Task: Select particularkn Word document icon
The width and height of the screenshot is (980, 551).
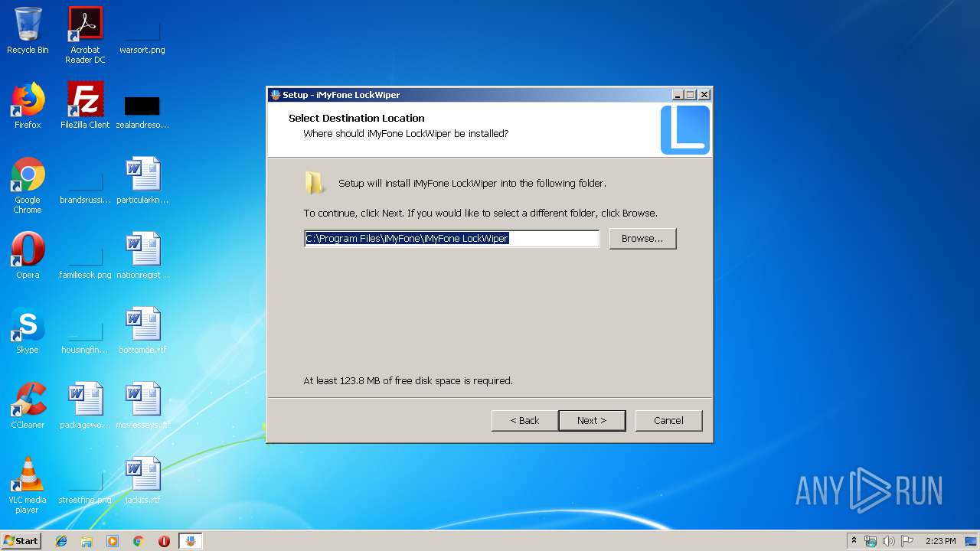Action: (x=142, y=181)
